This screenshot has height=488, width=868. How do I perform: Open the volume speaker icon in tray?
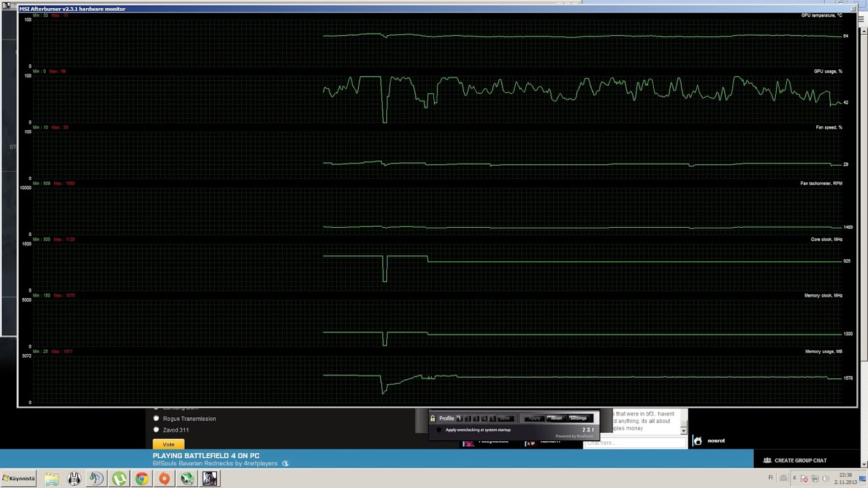tap(826, 479)
